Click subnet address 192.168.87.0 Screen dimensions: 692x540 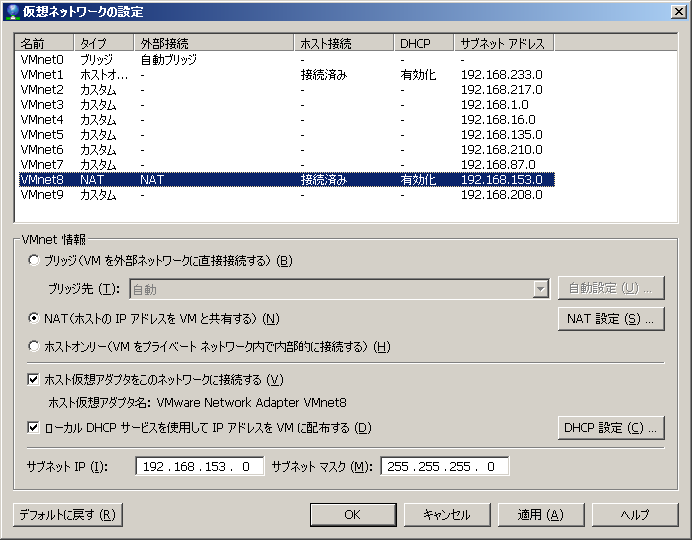click(498, 165)
